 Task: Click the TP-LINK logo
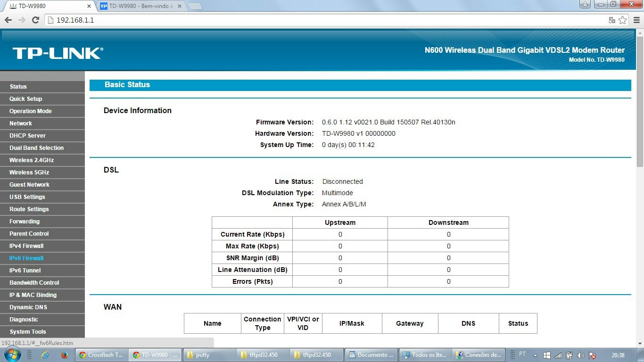click(58, 53)
